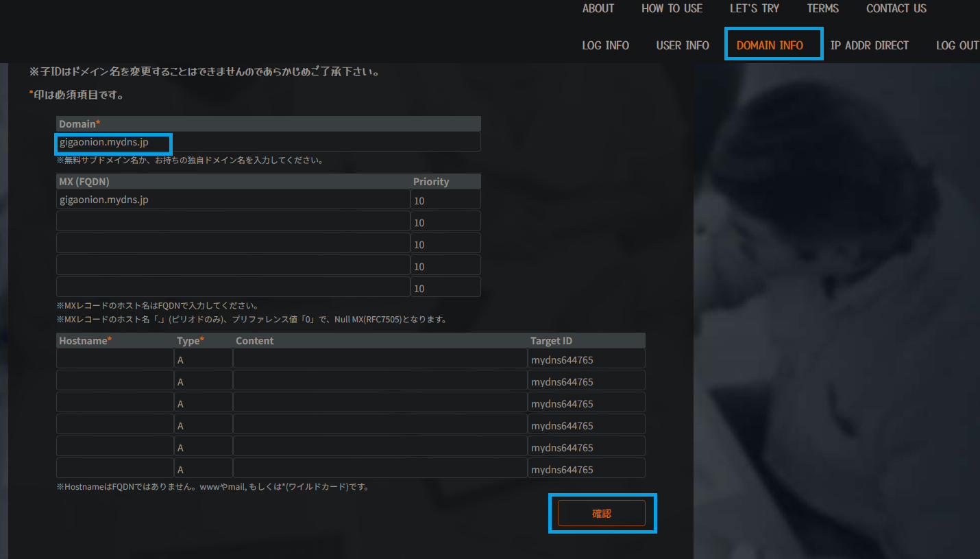Open the ABOUT menu item

point(597,8)
